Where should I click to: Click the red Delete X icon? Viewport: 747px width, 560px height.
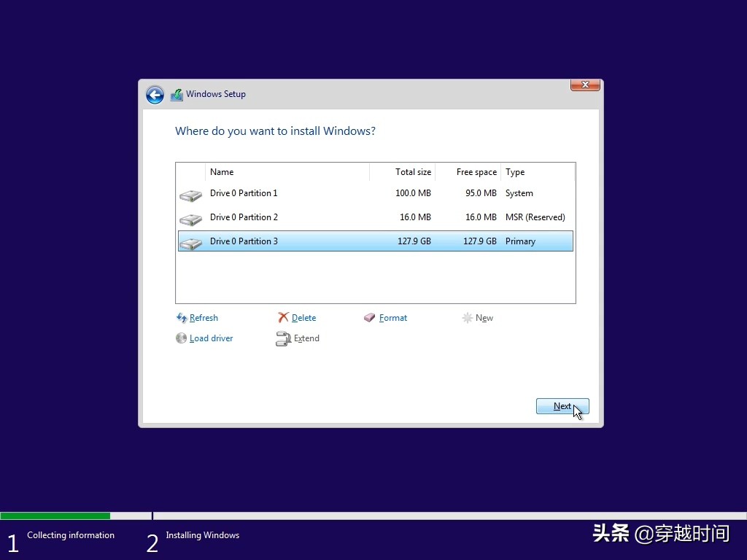coord(284,318)
